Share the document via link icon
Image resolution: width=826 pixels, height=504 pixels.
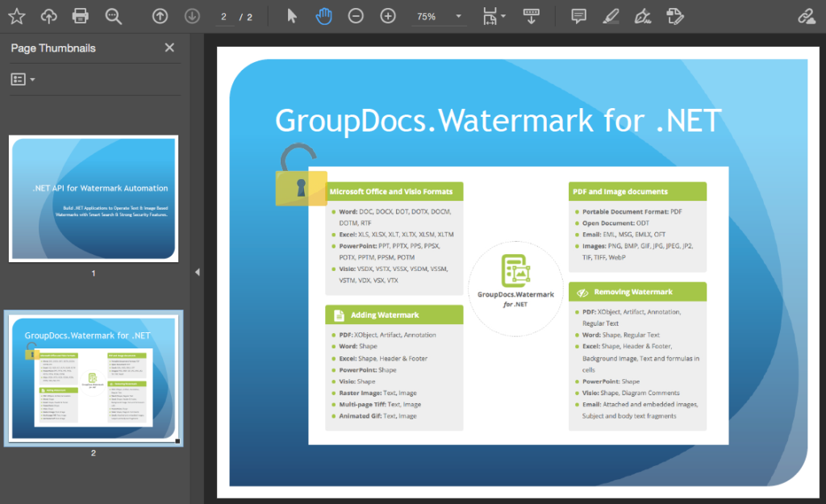pos(808,15)
